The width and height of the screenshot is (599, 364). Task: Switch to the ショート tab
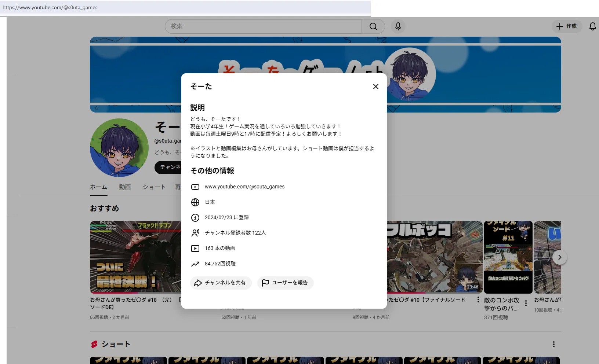click(154, 187)
